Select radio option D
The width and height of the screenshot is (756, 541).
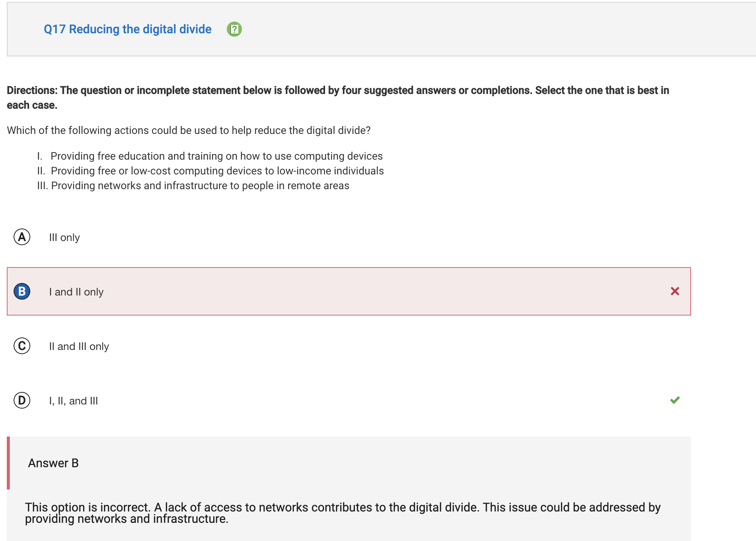pyautogui.click(x=22, y=400)
